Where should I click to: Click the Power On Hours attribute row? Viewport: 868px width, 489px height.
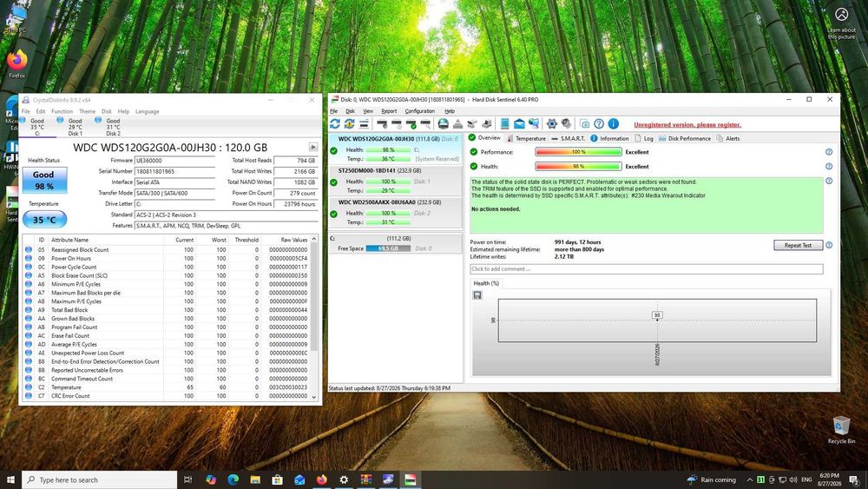pyautogui.click(x=167, y=258)
